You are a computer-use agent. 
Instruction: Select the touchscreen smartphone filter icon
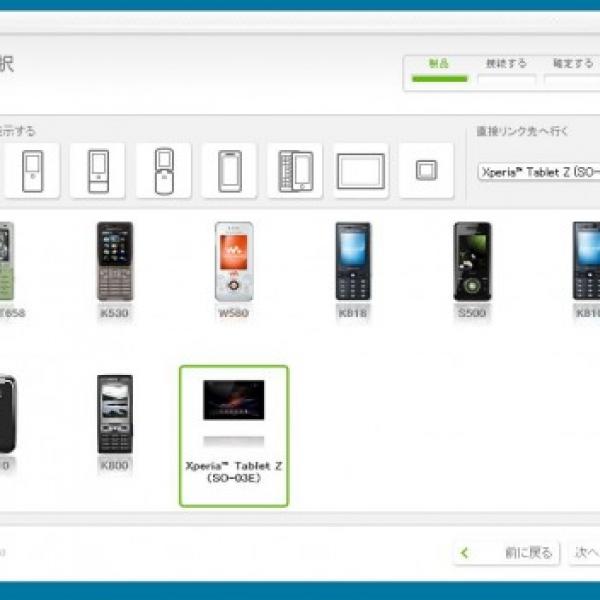[230, 171]
